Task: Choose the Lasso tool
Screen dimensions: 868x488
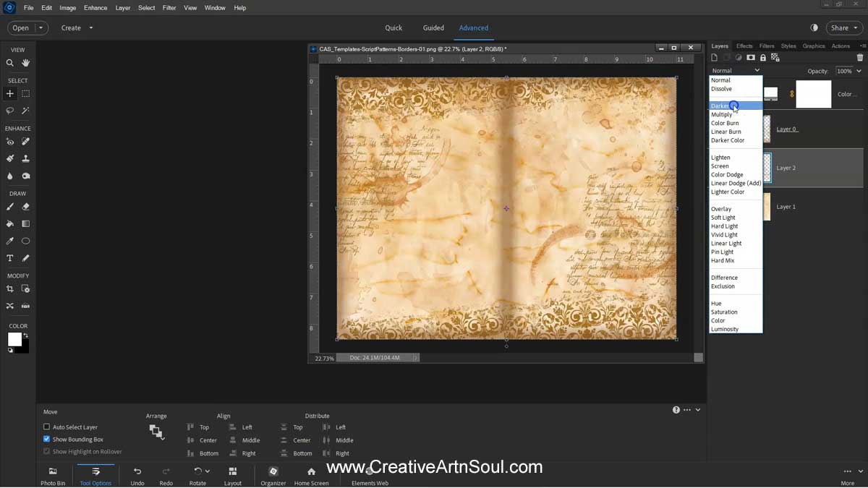Action: pos(10,110)
